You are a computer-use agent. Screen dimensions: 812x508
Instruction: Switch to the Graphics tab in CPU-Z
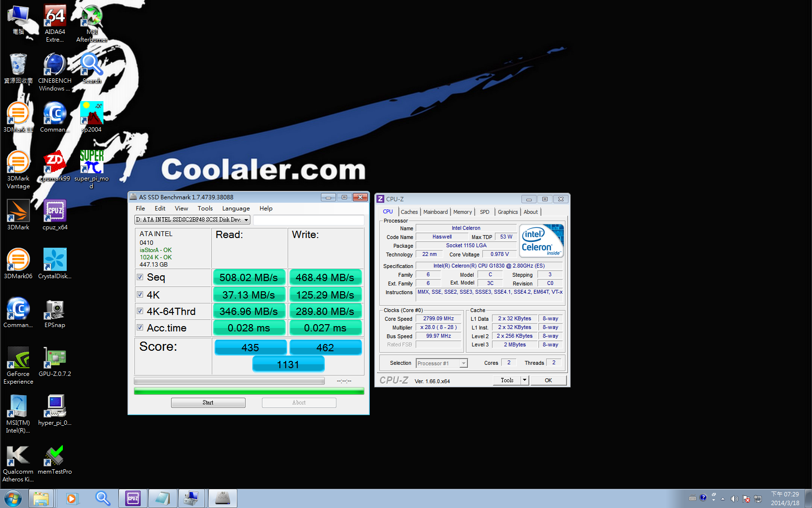coord(508,212)
